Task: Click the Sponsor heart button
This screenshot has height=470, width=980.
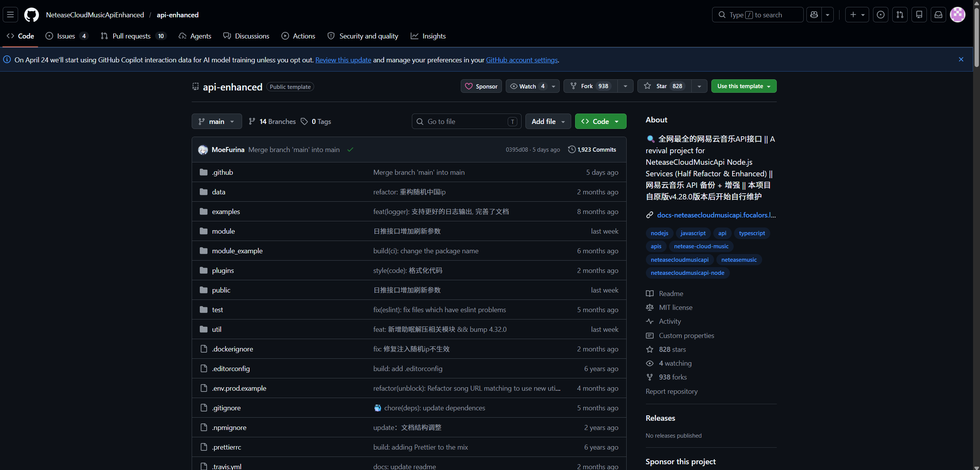Action: (x=481, y=86)
